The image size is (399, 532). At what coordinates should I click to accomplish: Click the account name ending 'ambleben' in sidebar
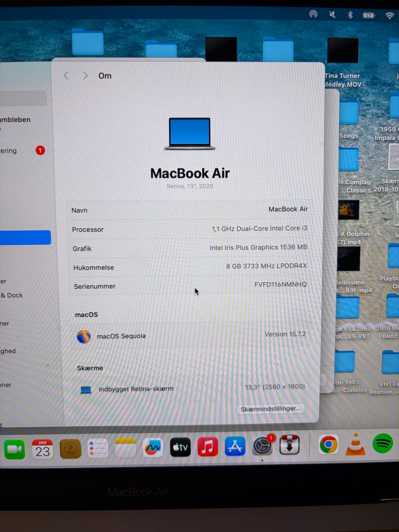[15, 120]
